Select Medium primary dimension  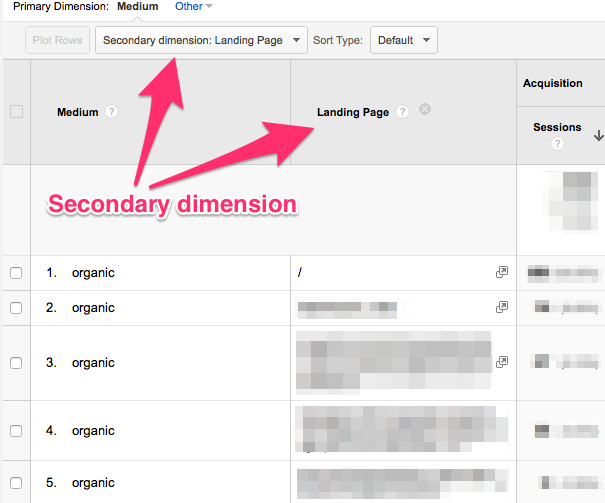(138, 7)
